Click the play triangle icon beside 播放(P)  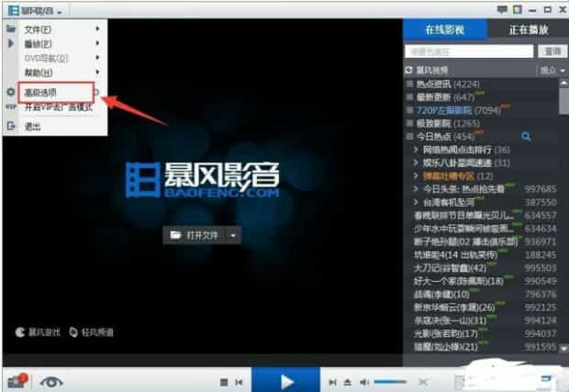11,43
